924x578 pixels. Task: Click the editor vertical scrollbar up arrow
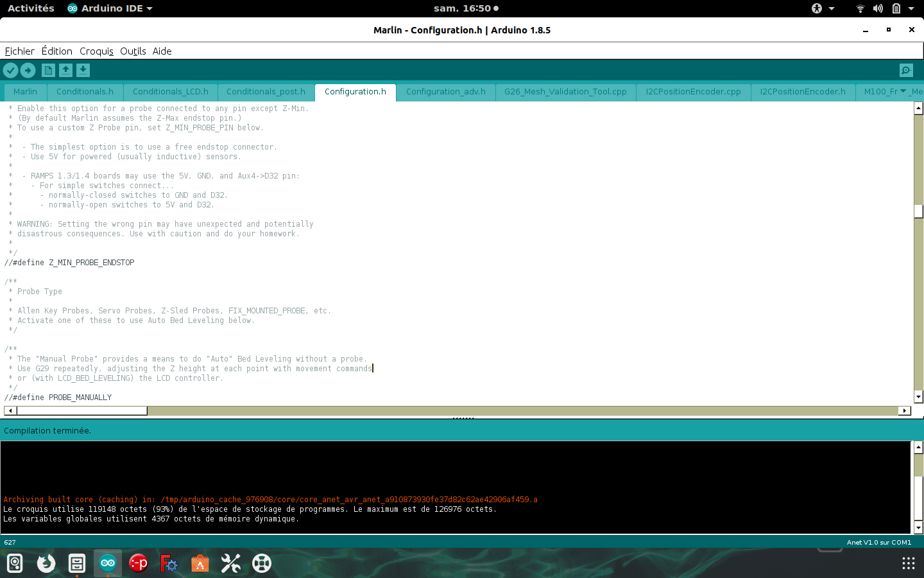pos(918,109)
